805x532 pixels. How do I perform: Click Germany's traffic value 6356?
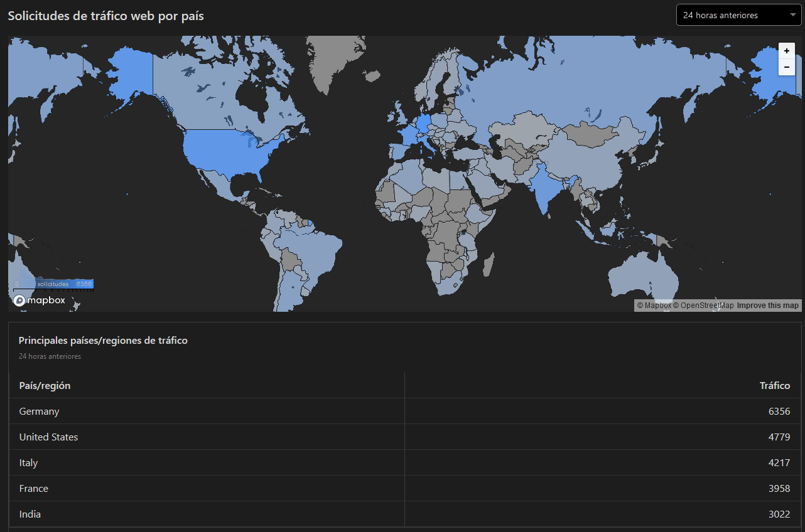(779, 412)
